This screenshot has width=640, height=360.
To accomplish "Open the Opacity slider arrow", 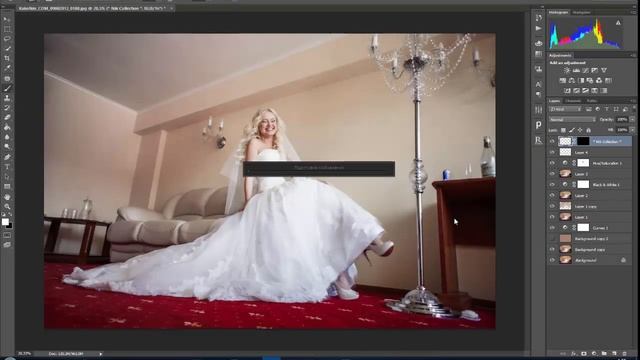I will pos(632,120).
